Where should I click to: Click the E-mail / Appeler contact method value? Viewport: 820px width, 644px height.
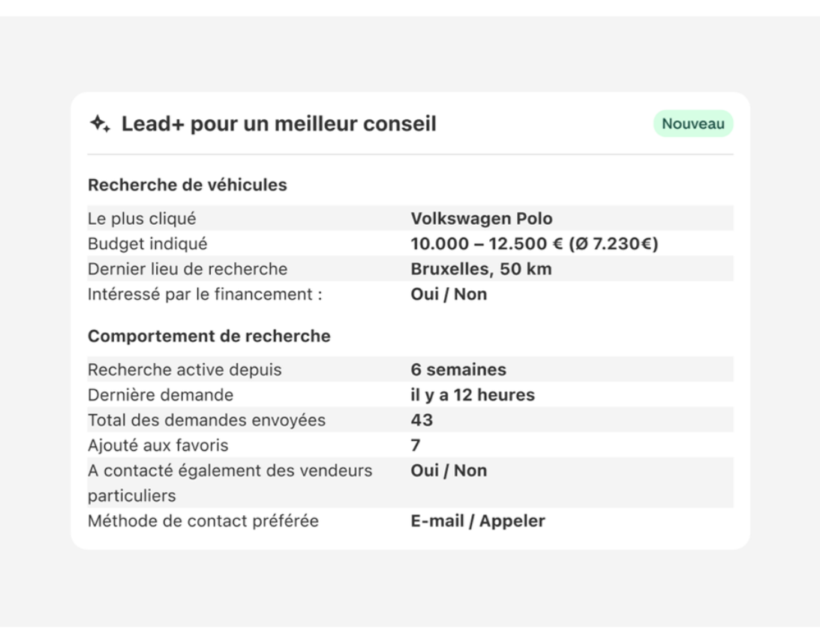(477, 521)
